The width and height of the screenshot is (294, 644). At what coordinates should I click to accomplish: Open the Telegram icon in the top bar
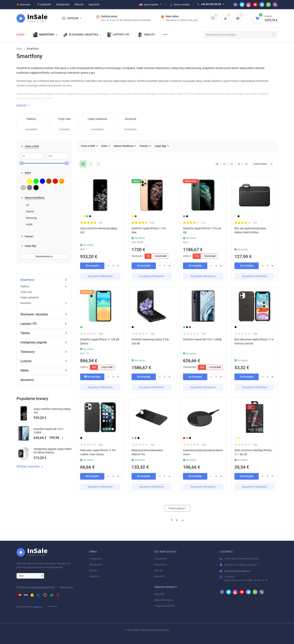click(262, 4)
